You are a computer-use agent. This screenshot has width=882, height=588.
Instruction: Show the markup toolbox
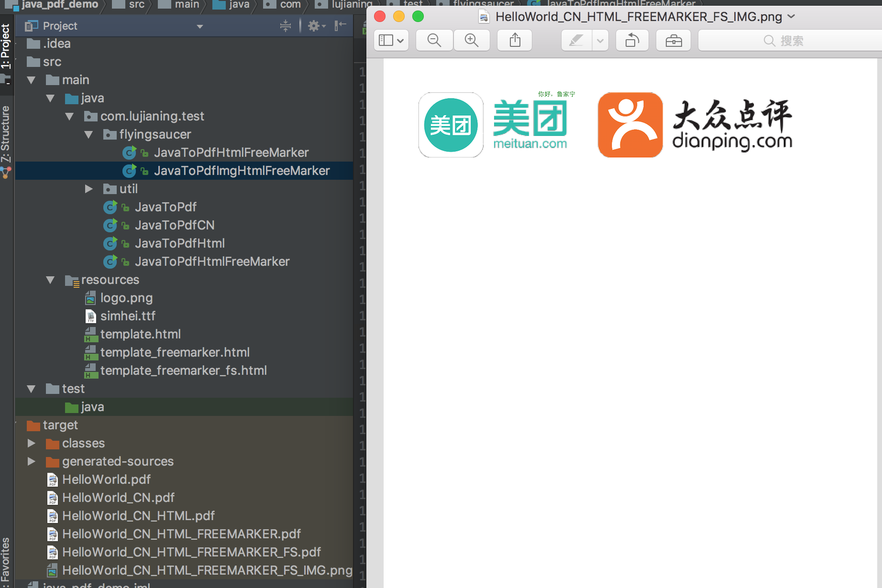tap(673, 41)
